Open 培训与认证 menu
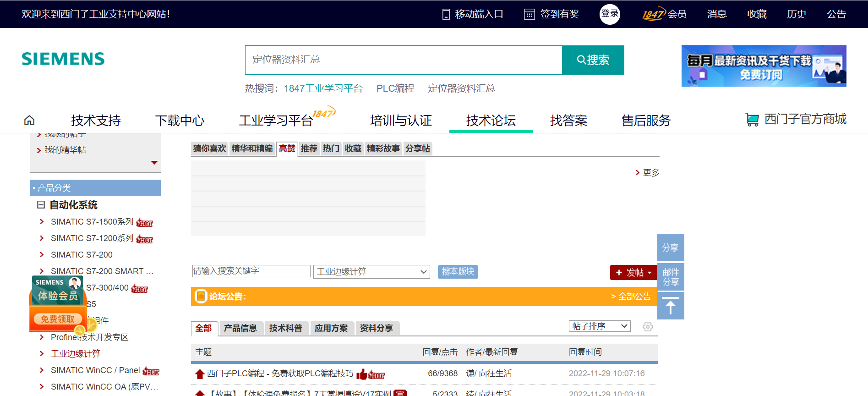Screen dimensions: 868x396 point(401,121)
